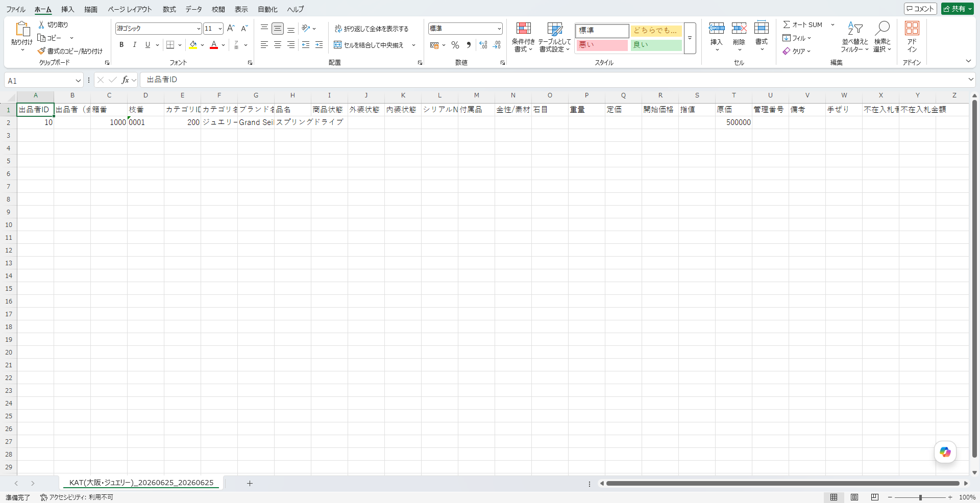Screen dimensions: 980x503
Task: Toggle Bold formatting
Action: point(121,45)
